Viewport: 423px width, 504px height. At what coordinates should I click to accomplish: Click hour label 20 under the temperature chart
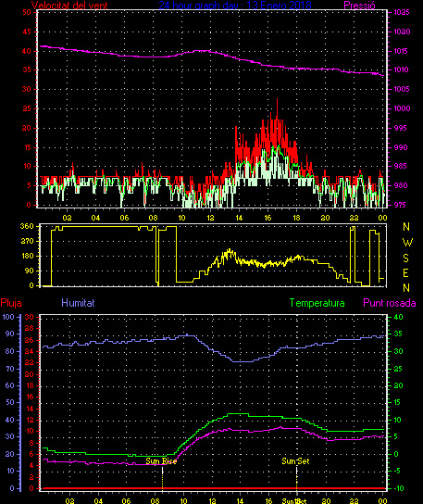coord(326,501)
